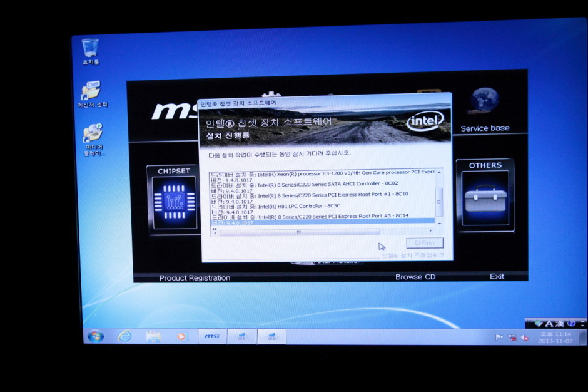The image size is (588, 392).
Task: Launch Windows Media Player from the taskbar
Action: coord(181,336)
